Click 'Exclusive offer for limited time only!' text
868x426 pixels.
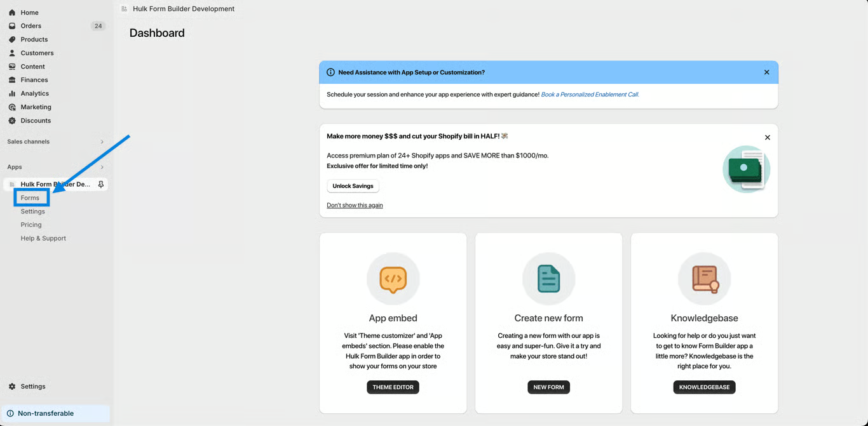point(377,166)
